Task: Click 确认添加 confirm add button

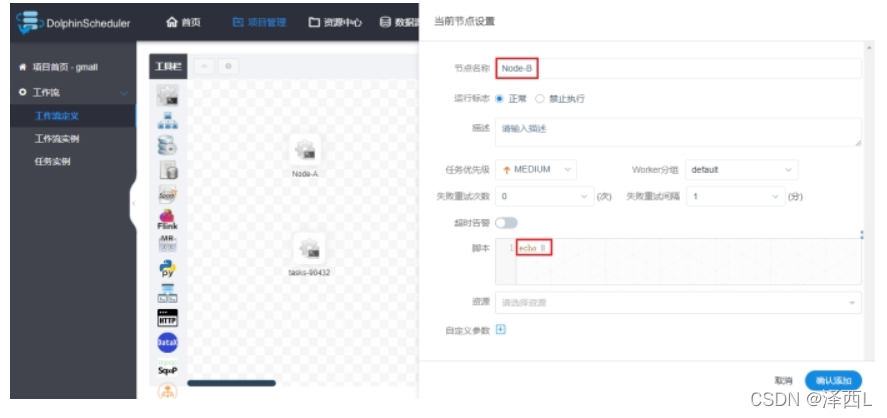Action: coord(833,381)
